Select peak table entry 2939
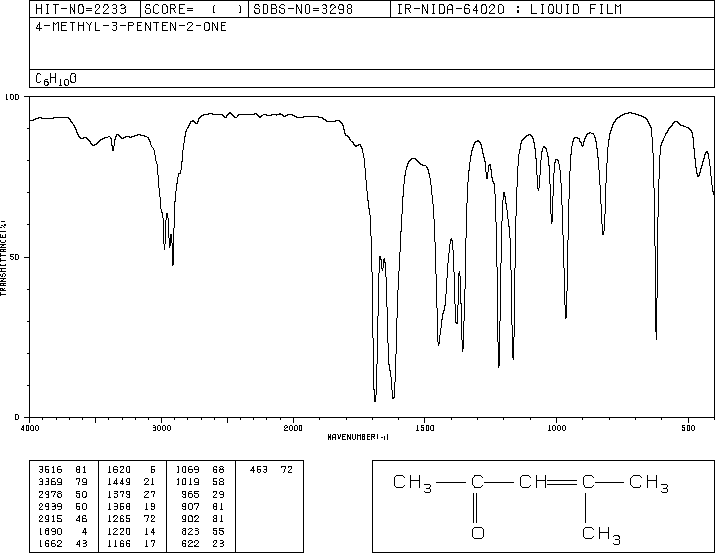This screenshot has width=715, height=553. 63,506
